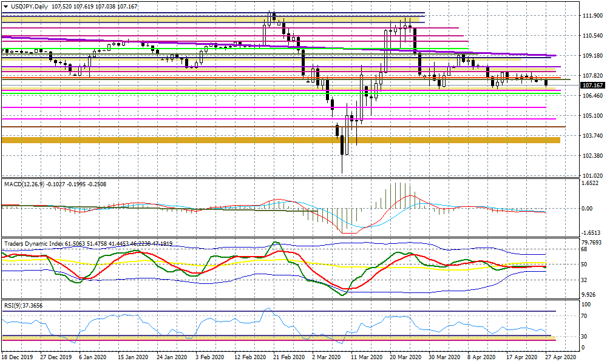
Task: Click the 2 Mar 2020 date label
Action: (x=327, y=357)
